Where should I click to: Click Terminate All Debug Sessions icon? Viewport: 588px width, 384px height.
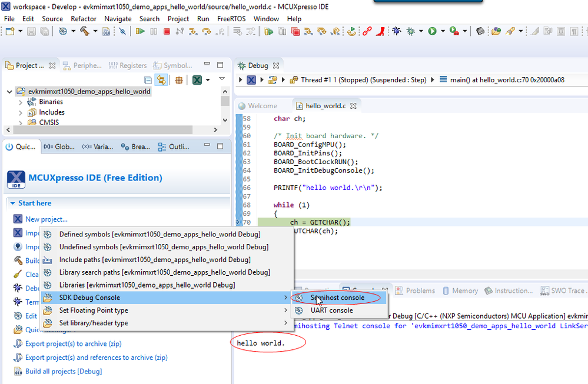(295, 32)
